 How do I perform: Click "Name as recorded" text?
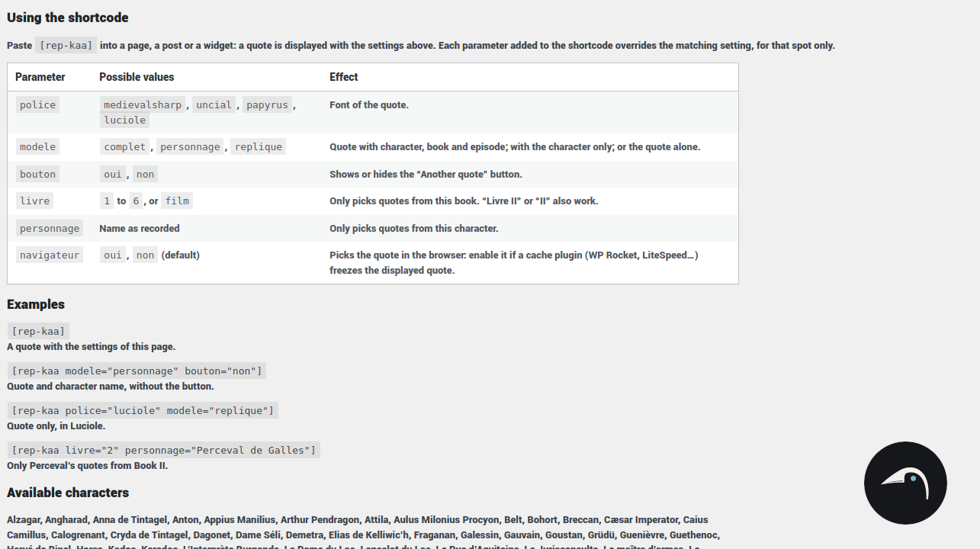140,229
